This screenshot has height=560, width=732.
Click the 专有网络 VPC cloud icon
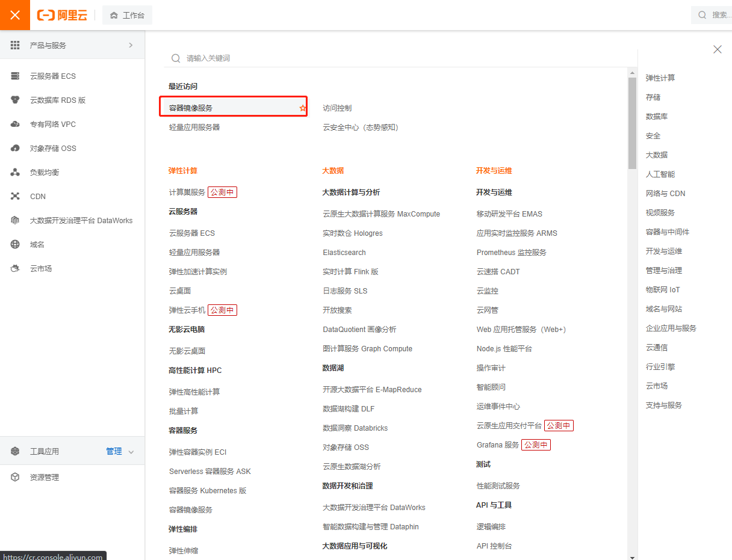click(x=16, y=124)
